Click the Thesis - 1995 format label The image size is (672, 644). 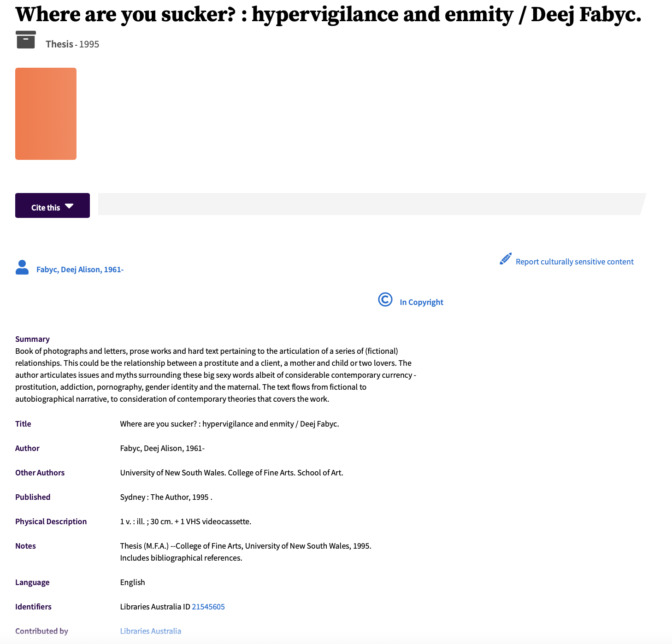pos(72,44)
